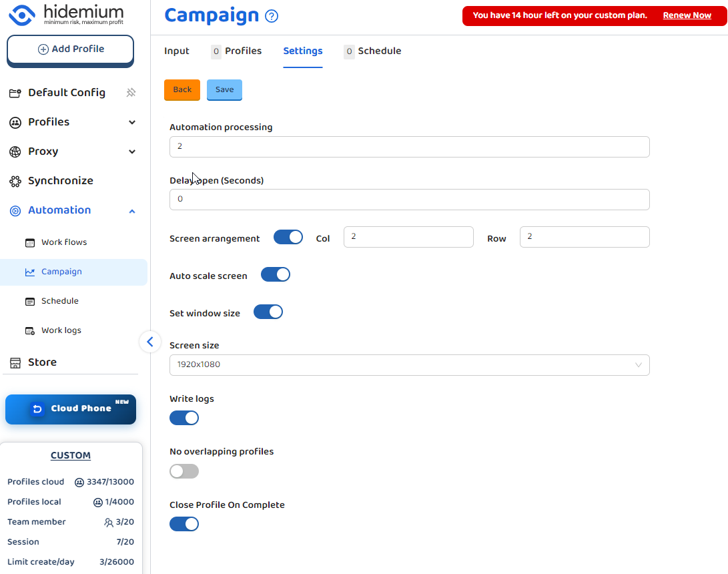Image resolution: width=728 pixels, height=574 pixels.
Task: Click the Renew Now link
Action: click(x=687, y=15)
